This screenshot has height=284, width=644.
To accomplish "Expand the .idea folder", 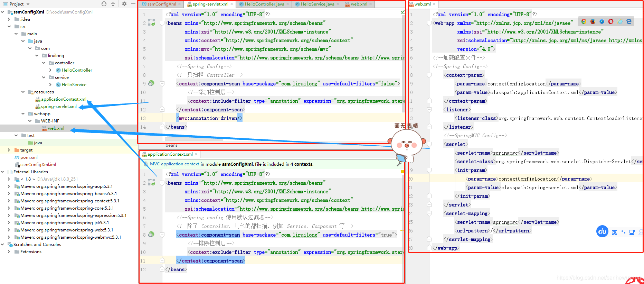I will [9, 19].
